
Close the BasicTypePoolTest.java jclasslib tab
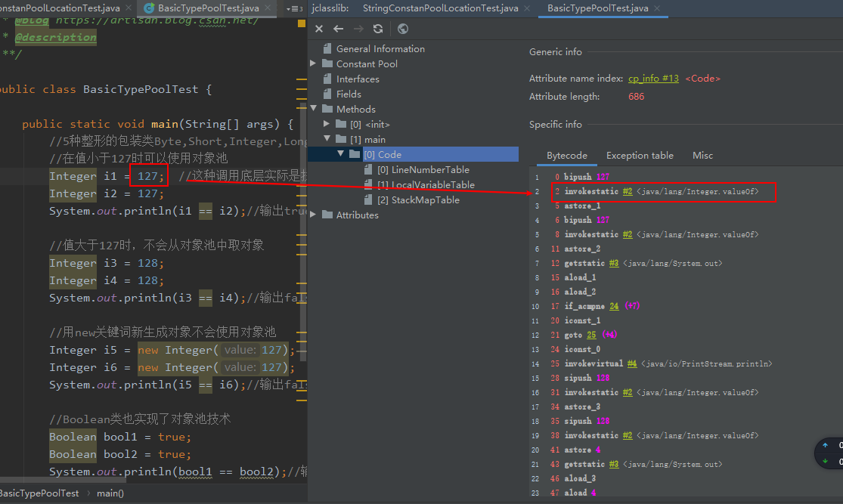(657, 8)
